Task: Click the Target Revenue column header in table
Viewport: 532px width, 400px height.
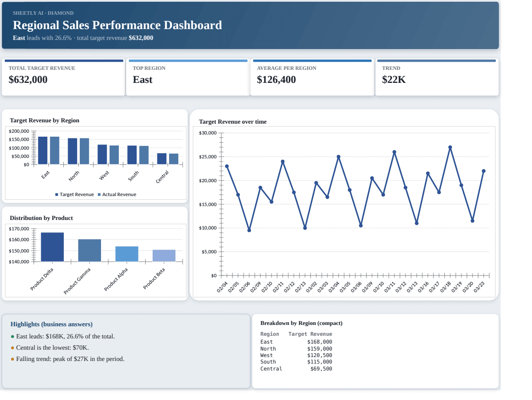Action: coord(310,334)
